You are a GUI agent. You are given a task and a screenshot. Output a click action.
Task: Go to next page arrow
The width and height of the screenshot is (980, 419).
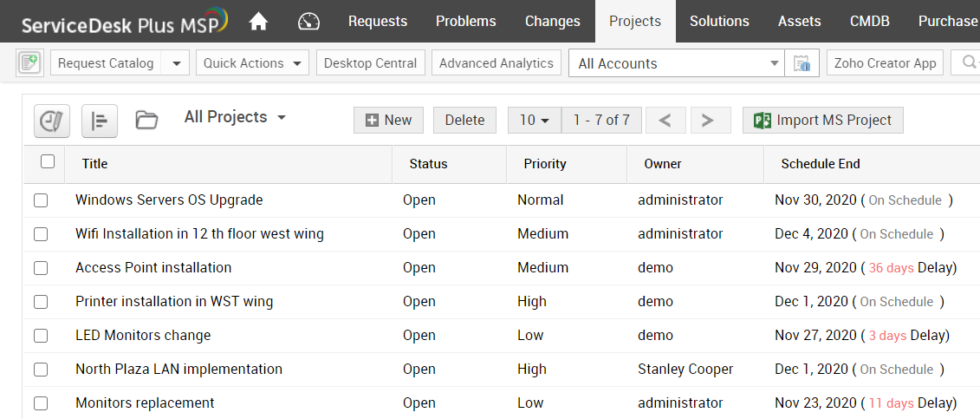(x=708, y=121)
